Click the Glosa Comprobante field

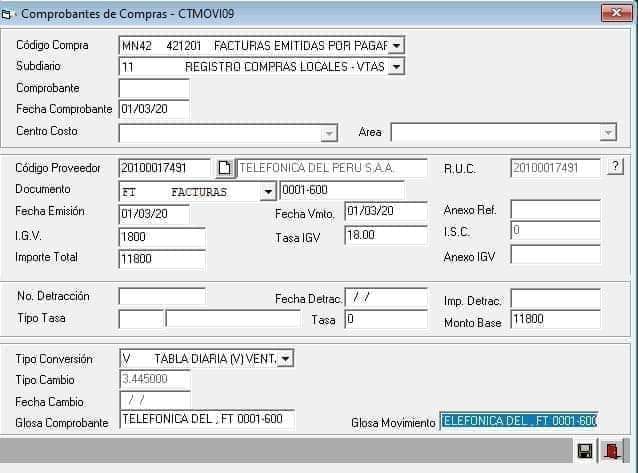tap(207, 419)
